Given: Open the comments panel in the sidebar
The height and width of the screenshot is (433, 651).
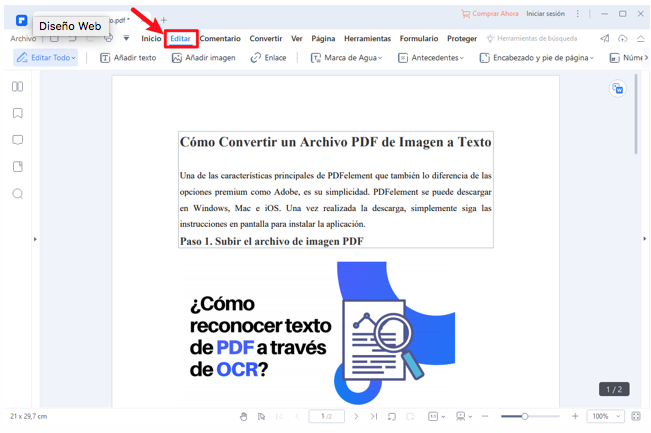Looking at the screenshot, I should (x=17, y=140).
